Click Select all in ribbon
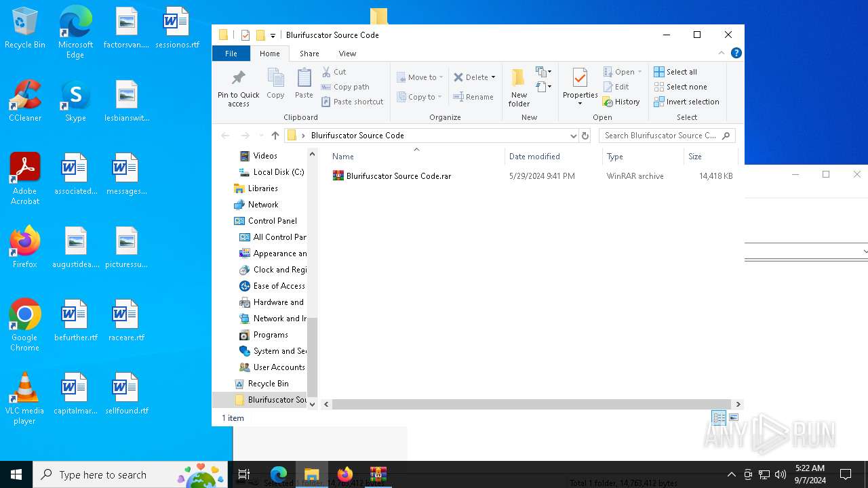Viewport: 868px width, 488px height. 675,72
